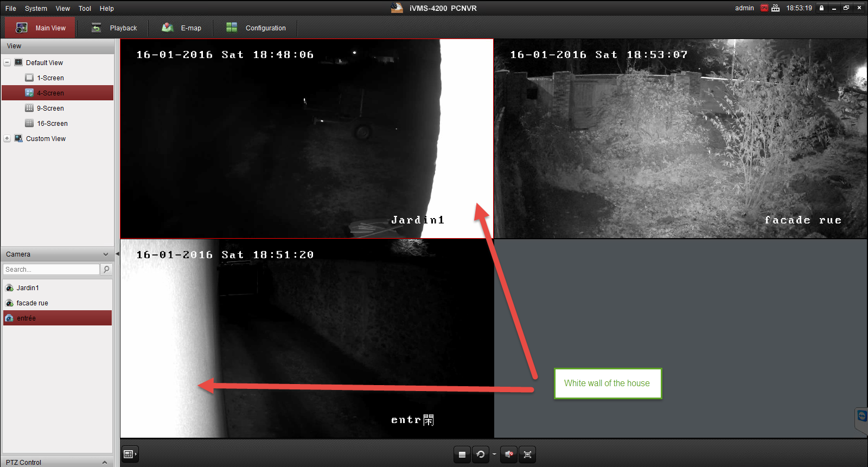Collapse the Default View tree node
868x467 pixels.
point(7,62)
